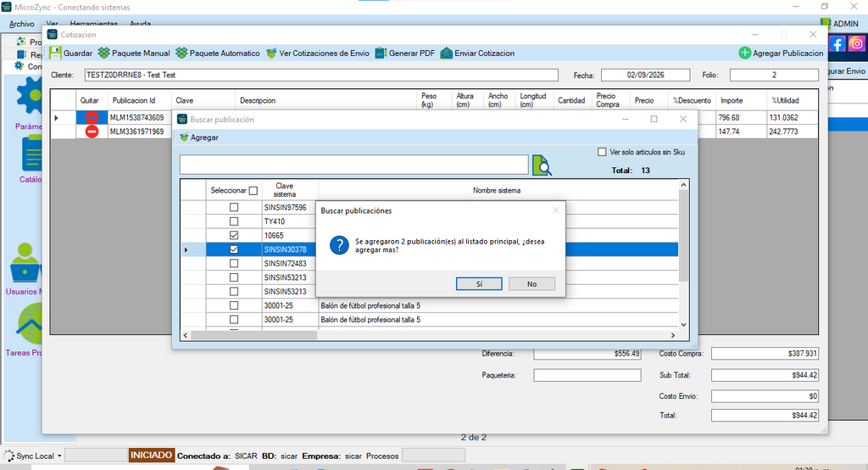This screenshot has height=470, width=868.
Task: Click the Cliente input field
Action: point(321,75)
